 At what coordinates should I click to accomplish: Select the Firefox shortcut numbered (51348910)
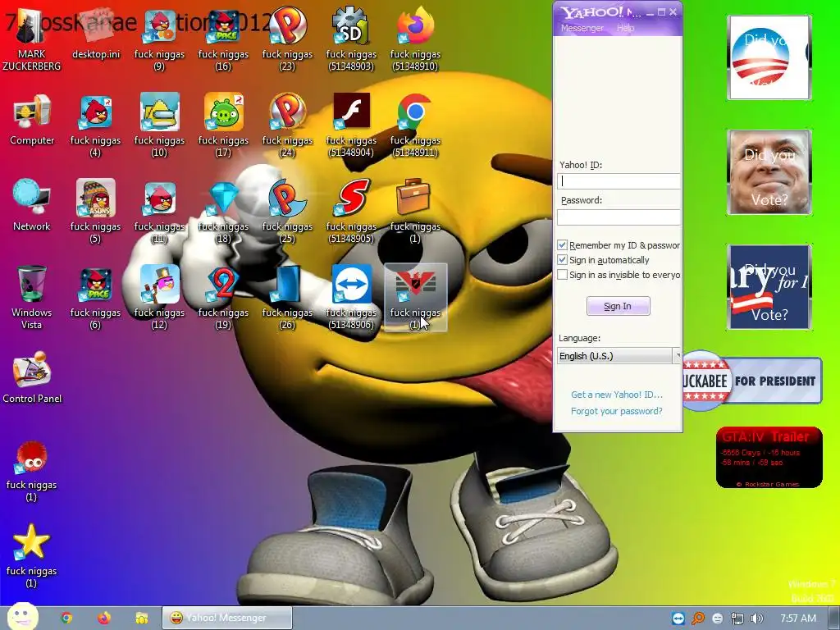point(415,39)
